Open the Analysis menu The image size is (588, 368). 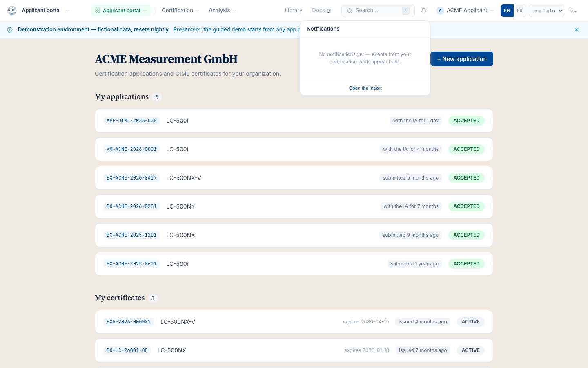(222, 11)
